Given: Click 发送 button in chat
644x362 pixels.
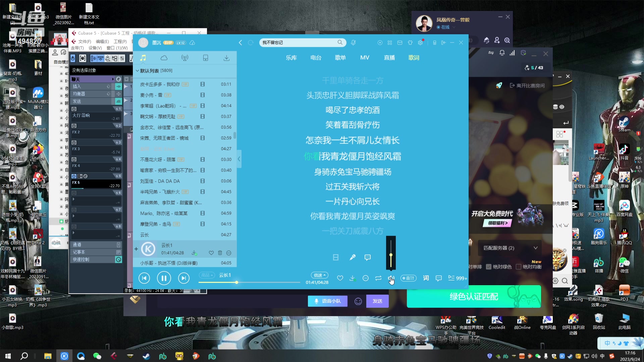Looking at the screenshot, I should (x=377, y=301).
